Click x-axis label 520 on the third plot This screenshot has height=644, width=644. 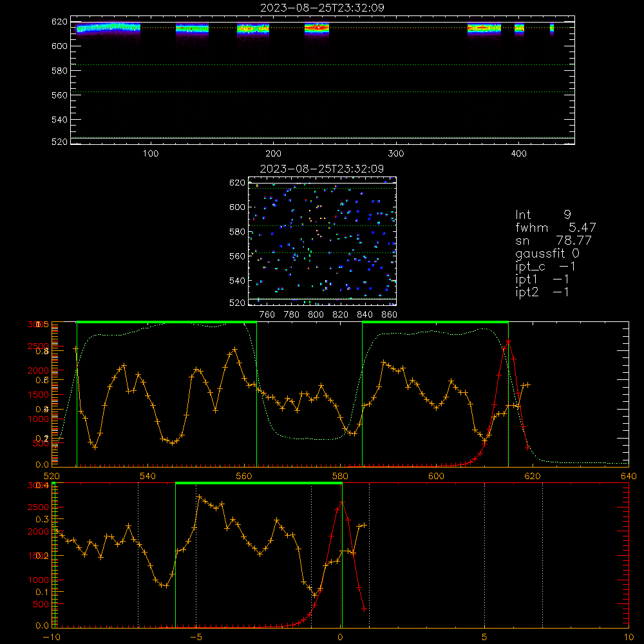coord(52,476)
